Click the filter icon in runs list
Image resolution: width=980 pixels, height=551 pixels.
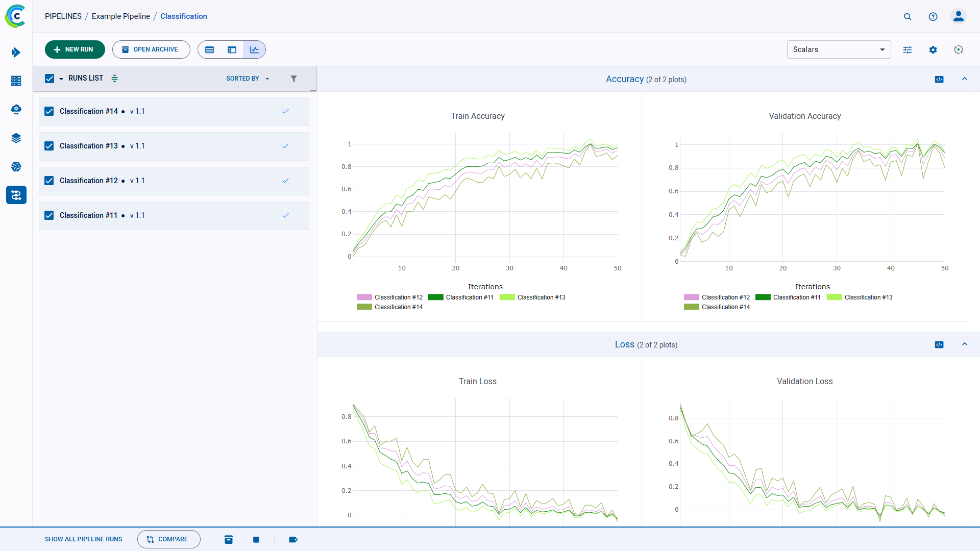pos(293,79)
